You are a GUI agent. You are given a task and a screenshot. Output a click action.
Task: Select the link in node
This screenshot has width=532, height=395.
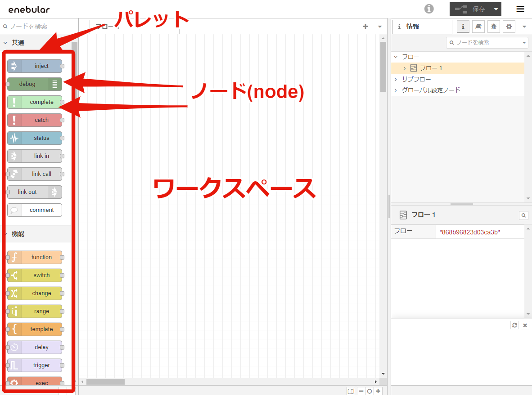[x=35, y=156]
